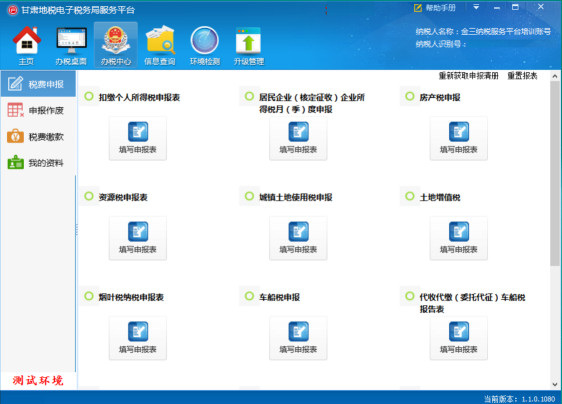Fill in form for 资源税申报表
562x404 pixels.
pos(138,238)
